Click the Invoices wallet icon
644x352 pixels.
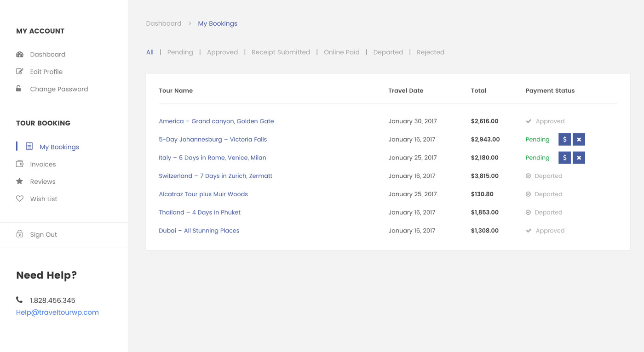(x=20, y=164)
